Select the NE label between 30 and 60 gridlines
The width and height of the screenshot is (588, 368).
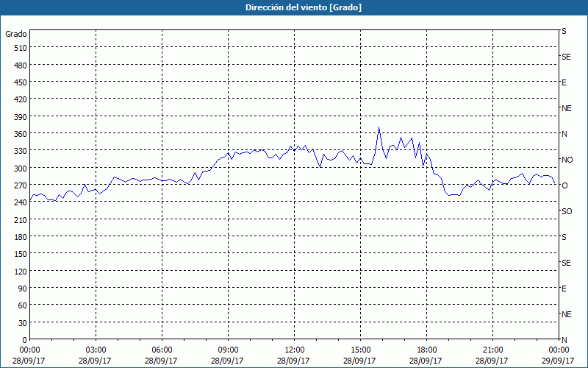coord(567,314)
